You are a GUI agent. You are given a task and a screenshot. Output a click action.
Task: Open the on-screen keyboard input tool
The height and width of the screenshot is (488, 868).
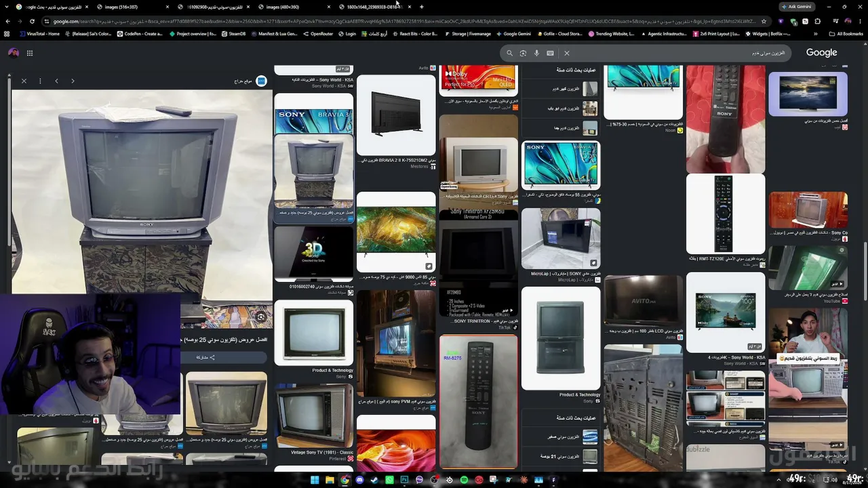550,53
